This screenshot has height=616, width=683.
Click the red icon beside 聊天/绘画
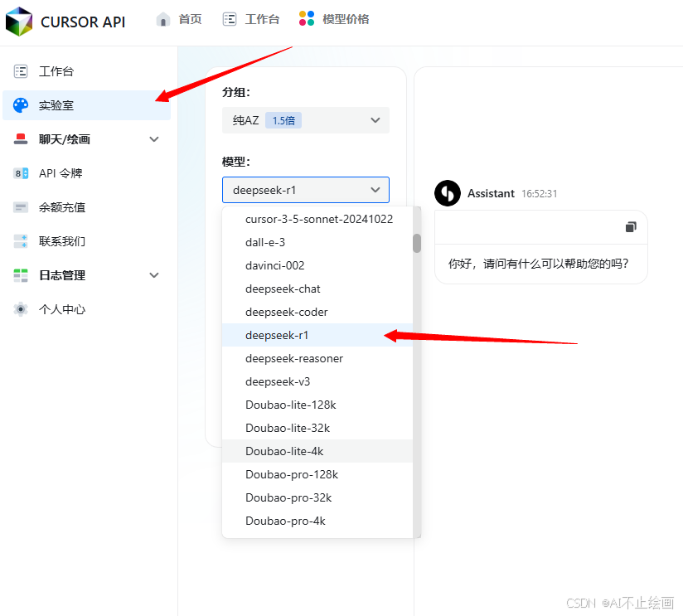pos(21,139)
